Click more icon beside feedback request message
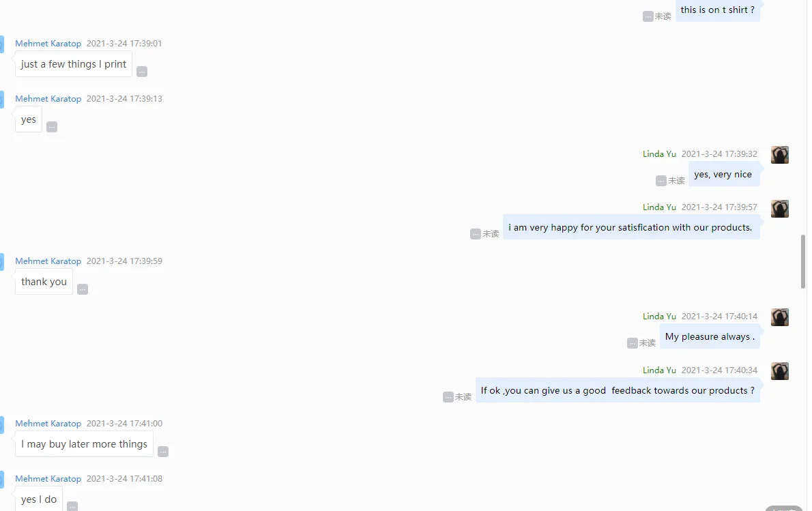Screen dimensions: 812x511 (448, 397)
